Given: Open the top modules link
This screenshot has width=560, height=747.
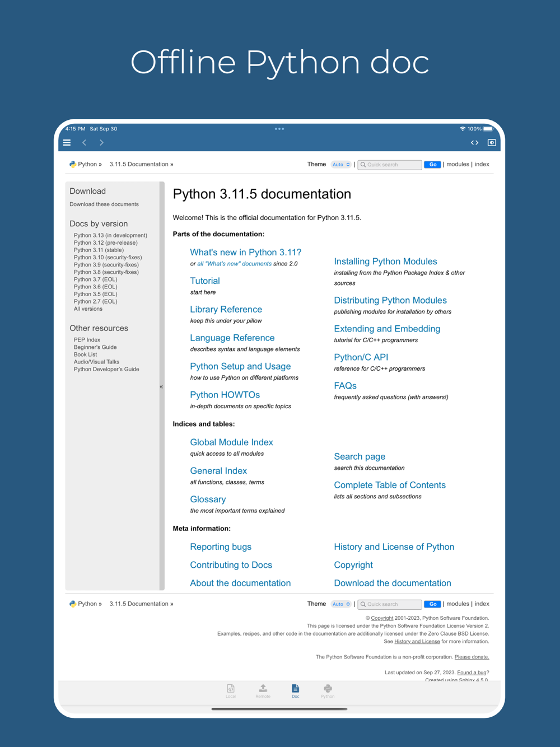Looking at the screenshot, I should tap(458, 164).
